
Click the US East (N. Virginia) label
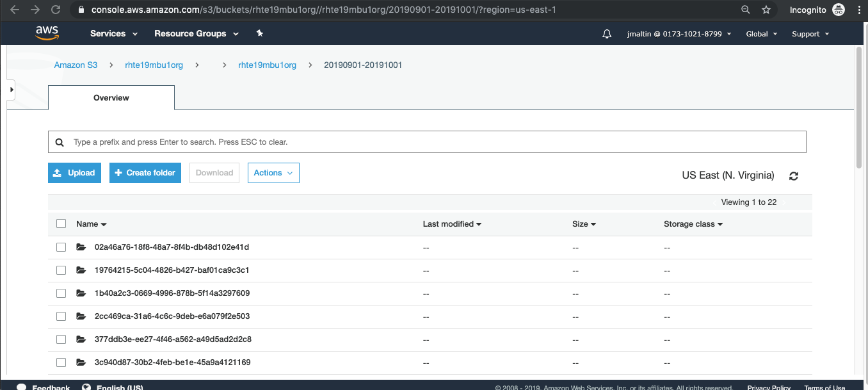coord(728,175)
